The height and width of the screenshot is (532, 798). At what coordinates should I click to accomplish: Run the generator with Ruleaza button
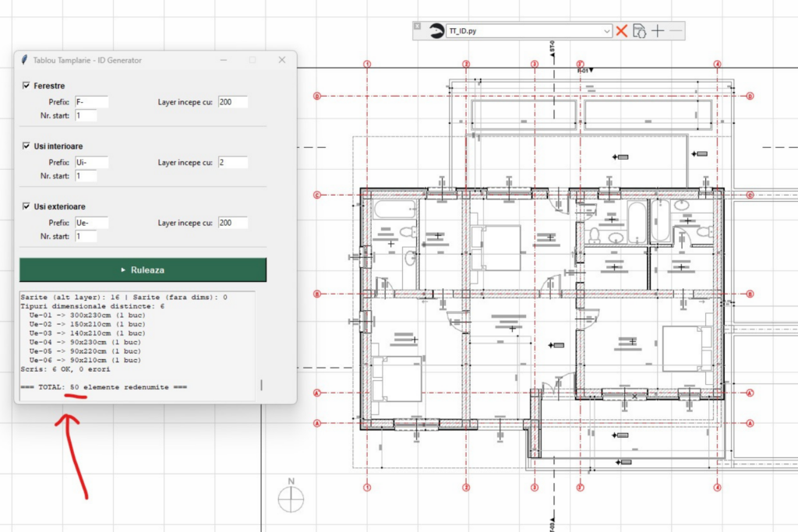tap(143, 270)
